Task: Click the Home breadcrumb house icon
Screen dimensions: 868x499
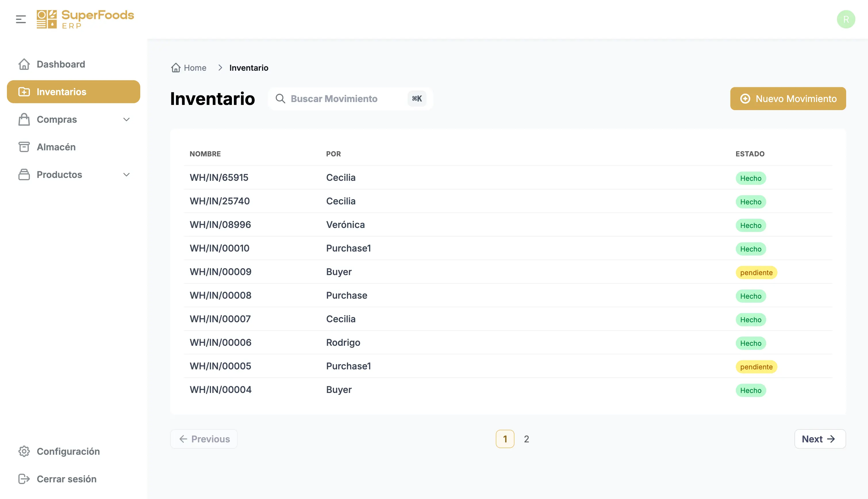Action: click(x=176, y=68)
